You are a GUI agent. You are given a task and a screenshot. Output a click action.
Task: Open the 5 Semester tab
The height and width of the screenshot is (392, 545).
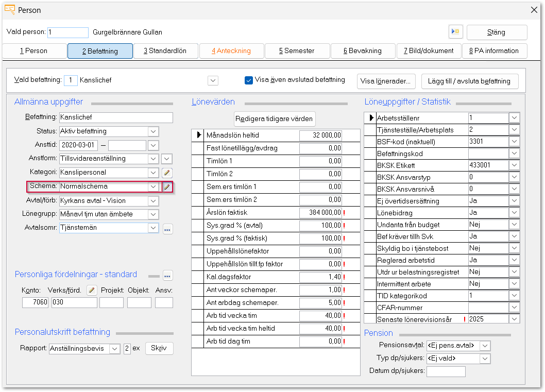point(297,51)
